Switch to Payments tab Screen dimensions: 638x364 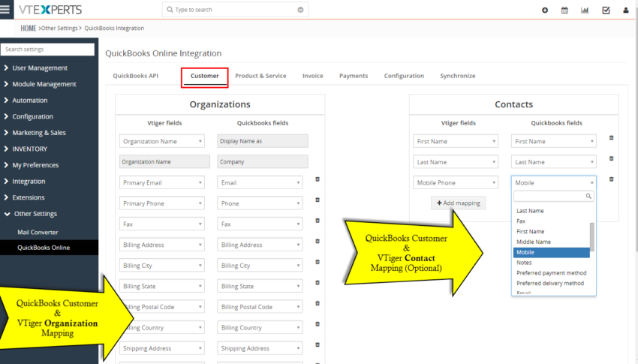(x=354, y=76)
